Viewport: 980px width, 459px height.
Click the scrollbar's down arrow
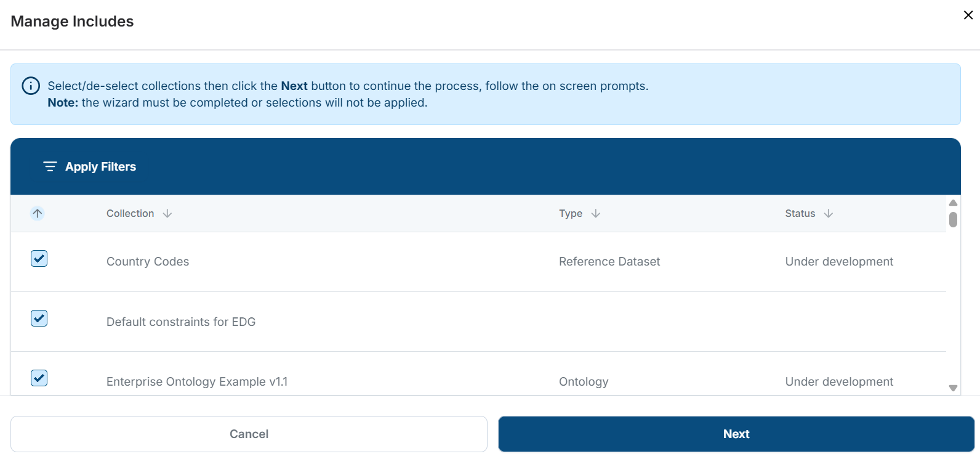[x=953, y=388]
